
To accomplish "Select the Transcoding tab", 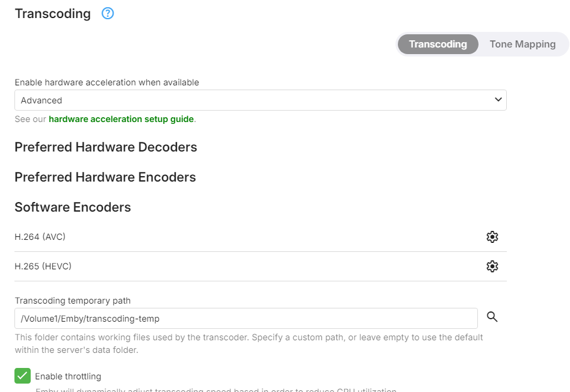I will [x=438, y=44].
